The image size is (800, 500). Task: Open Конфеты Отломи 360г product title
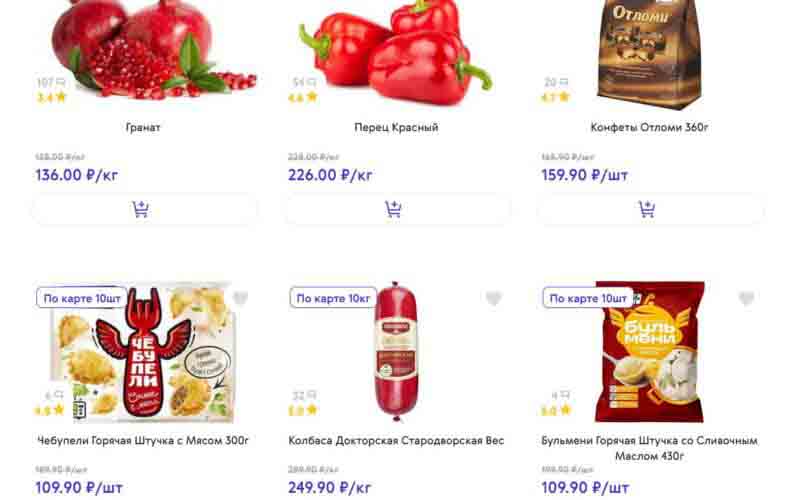tap(649, 128)
